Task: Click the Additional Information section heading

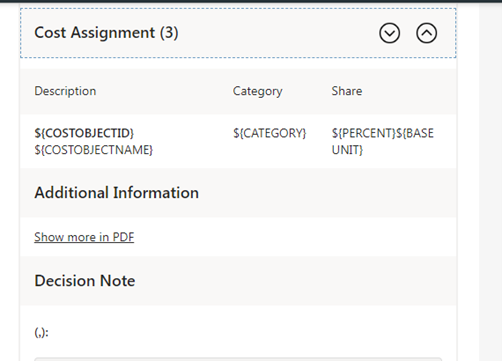Action: click(117, 193)
